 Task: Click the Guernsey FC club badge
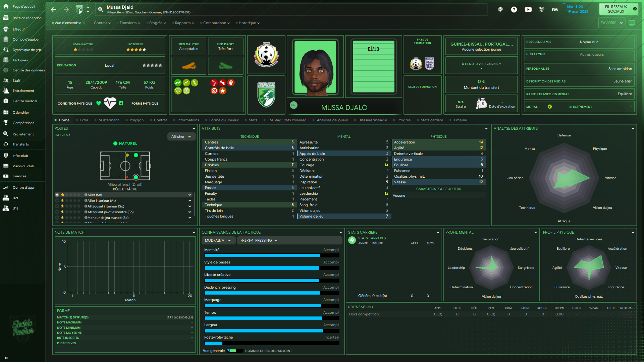click(x=266, y=95)
